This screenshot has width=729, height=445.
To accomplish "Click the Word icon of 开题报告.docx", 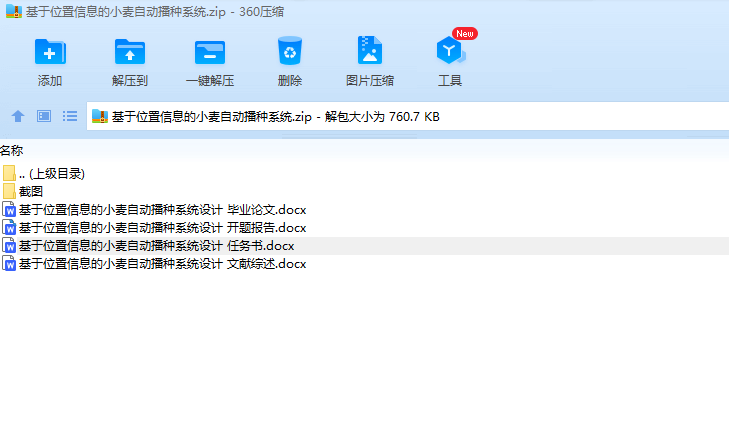I will (x=9, y=228).
